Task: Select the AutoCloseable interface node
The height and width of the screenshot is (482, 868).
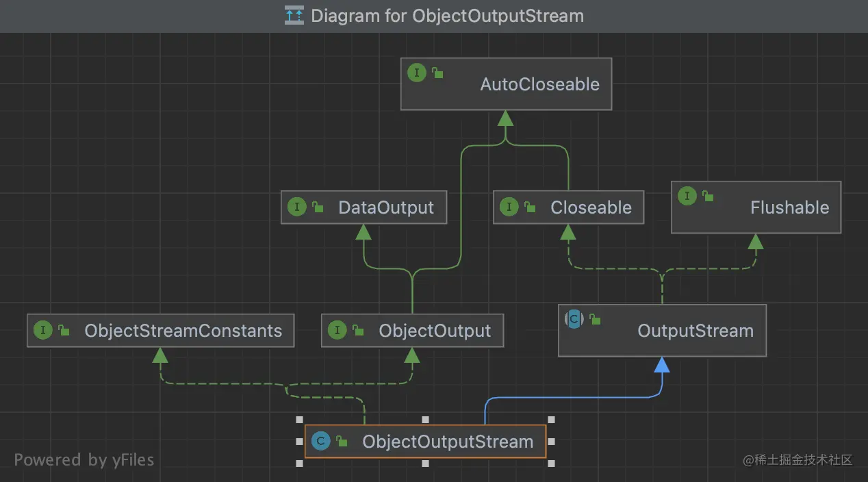Action: tap(506, 84)
